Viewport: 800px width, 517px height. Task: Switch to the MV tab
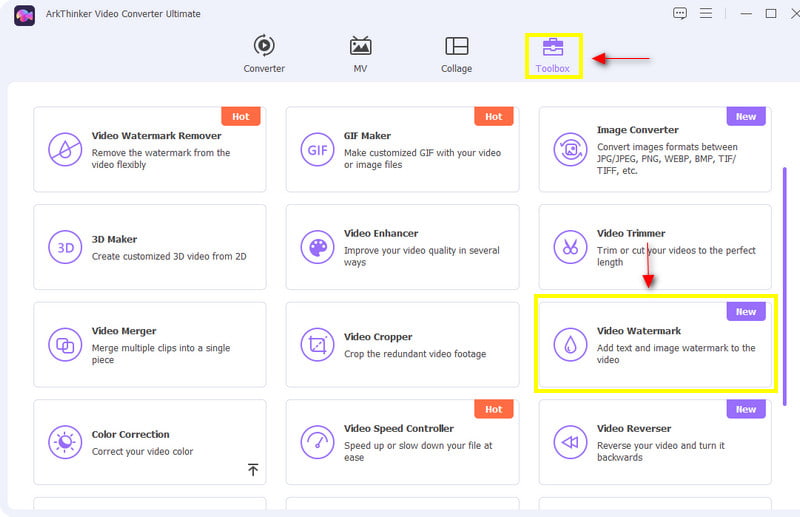[360, 54]
